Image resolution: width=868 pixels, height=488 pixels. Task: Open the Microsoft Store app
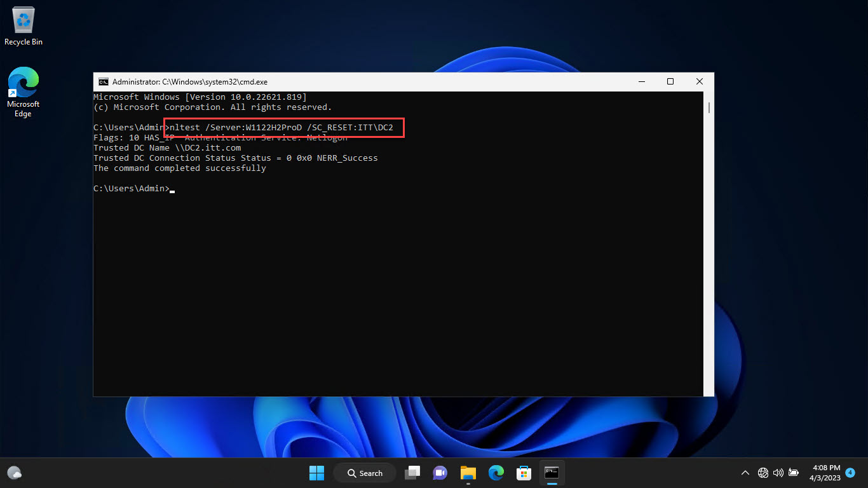[x=524, y=473]
